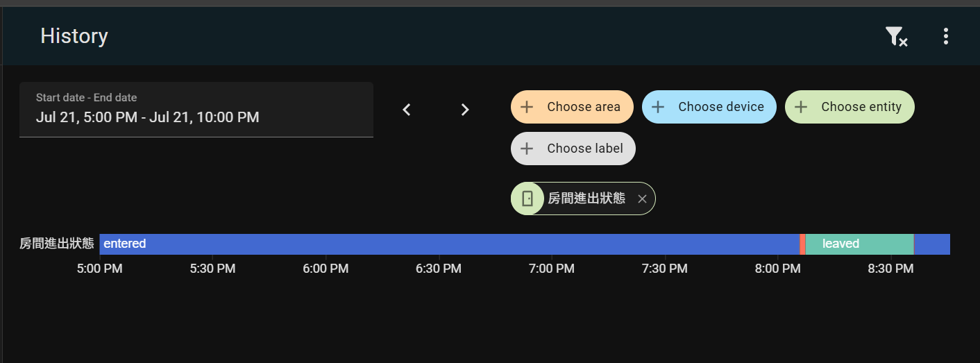This screenshot has height=363, width=980.
Task: Click the 5:30 PM axis label
Action: click(x=212, y=269)
